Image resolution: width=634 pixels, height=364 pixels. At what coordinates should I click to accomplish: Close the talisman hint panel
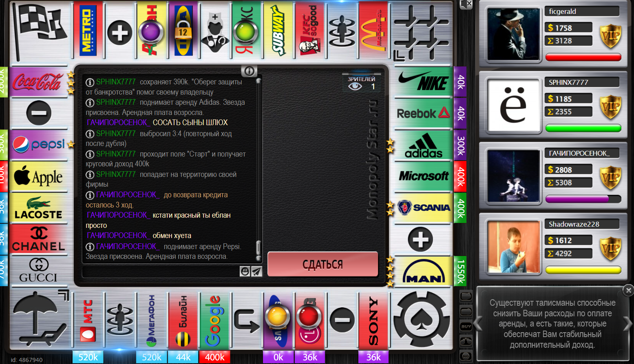coord(628,290)
